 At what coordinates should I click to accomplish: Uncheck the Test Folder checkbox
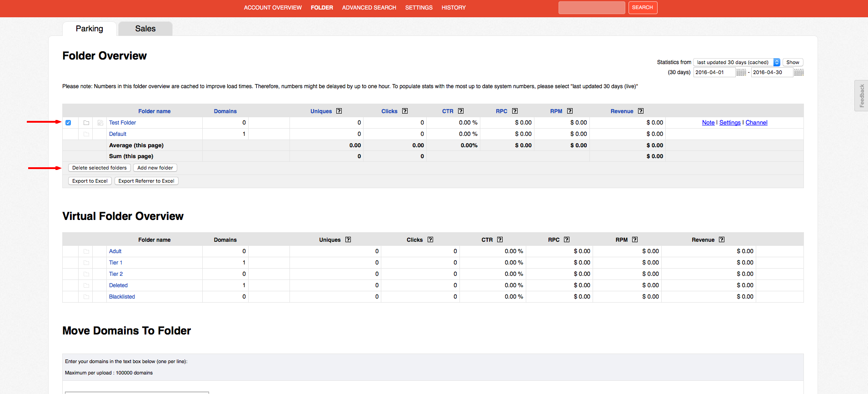[x=68, y=123]
